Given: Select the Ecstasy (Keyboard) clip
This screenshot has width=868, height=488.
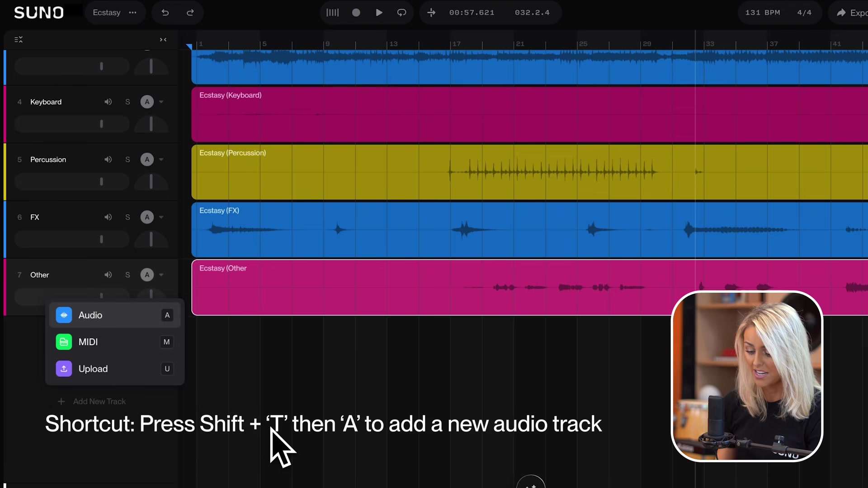Looking at the screenshot, I should pos(529,115).
